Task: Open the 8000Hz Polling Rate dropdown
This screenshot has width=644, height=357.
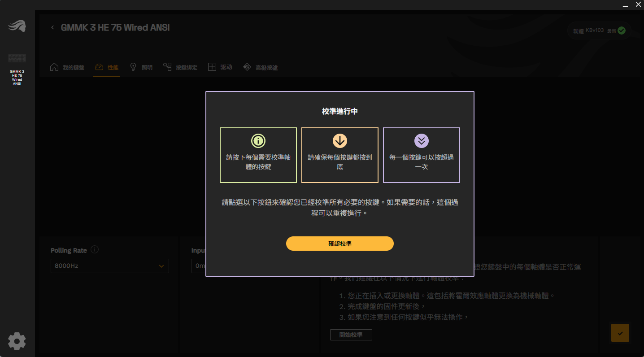Action: 109,266
